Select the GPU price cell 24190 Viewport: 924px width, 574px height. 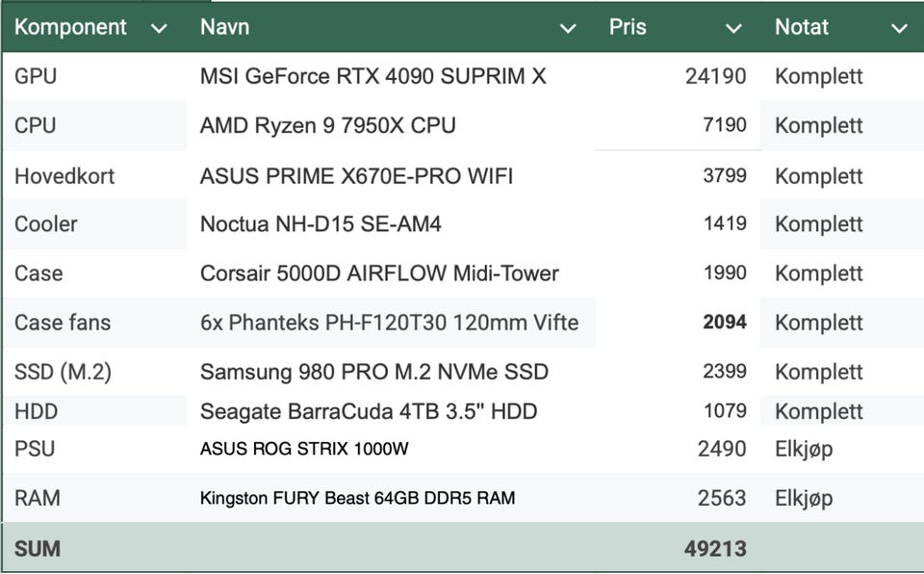coord(715,76)
